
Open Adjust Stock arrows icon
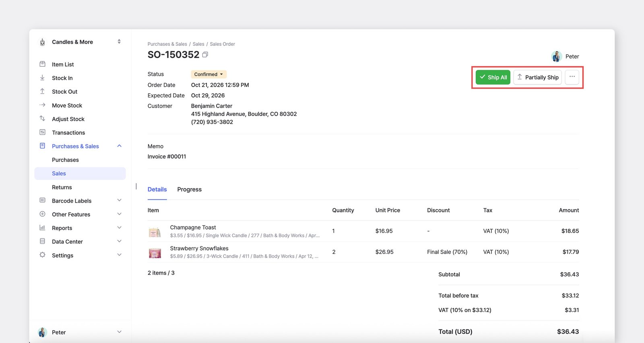(x=42, y=119)
